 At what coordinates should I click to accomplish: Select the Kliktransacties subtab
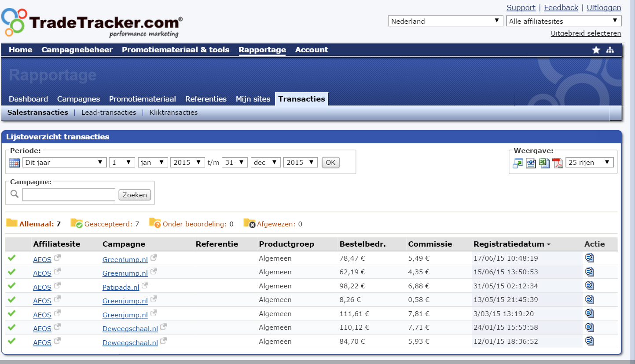173,113
